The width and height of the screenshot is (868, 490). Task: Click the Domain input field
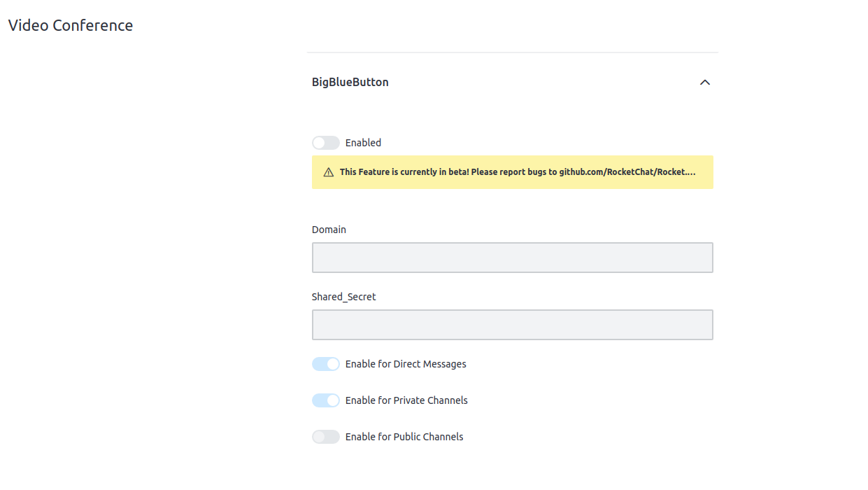513,258
